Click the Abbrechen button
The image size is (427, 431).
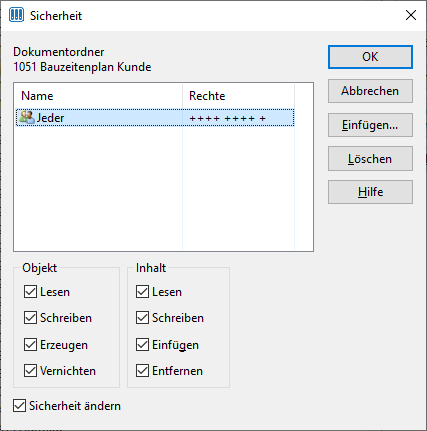pyautogui.click(x=370, y=91)
